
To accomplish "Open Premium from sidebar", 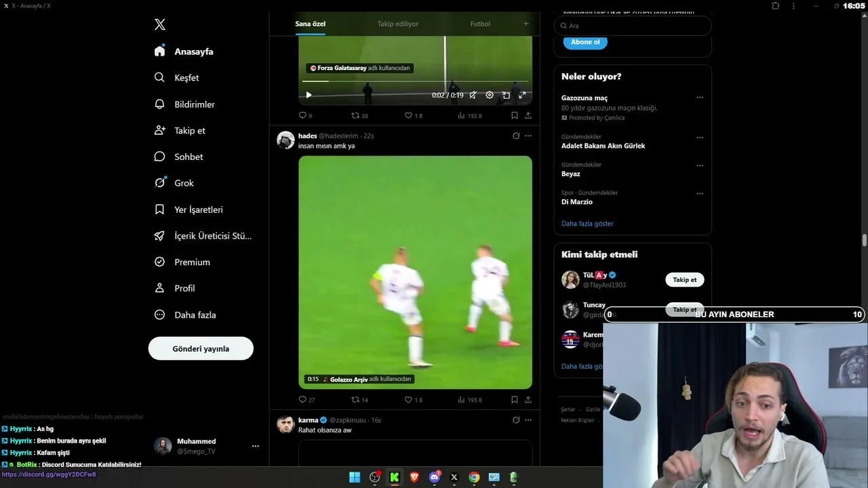I will coord(182,262).
